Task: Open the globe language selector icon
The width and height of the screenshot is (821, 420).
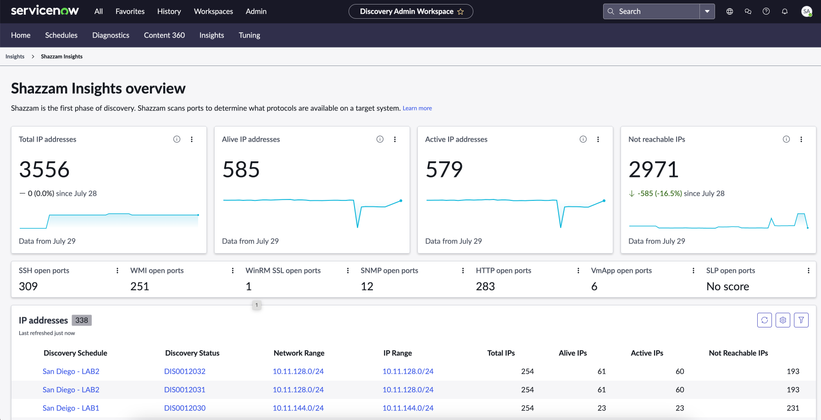Action: (729, 12)
